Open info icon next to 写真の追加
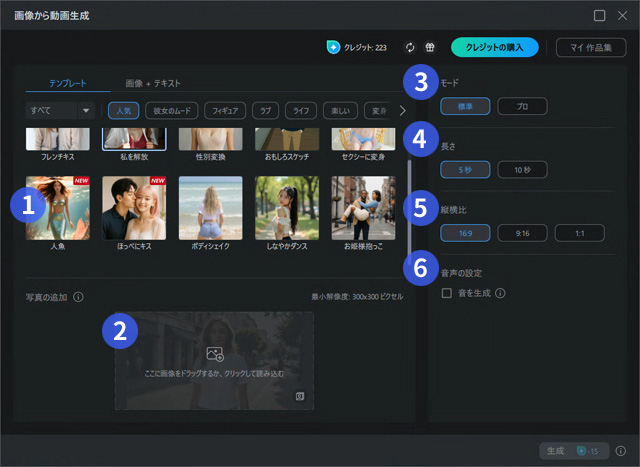This screenshot has width=640, height=467. click(78, 297)
